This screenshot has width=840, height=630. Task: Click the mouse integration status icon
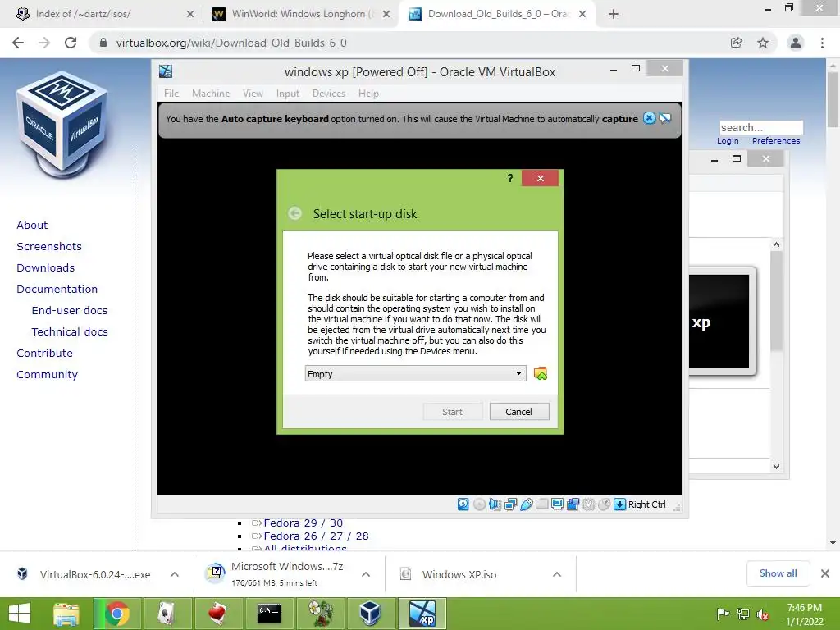604,504
